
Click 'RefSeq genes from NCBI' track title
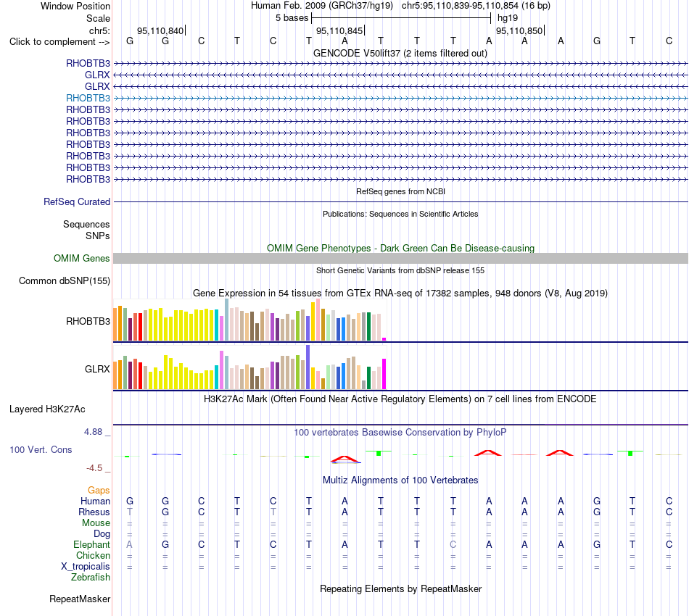[x=400, y=191]
